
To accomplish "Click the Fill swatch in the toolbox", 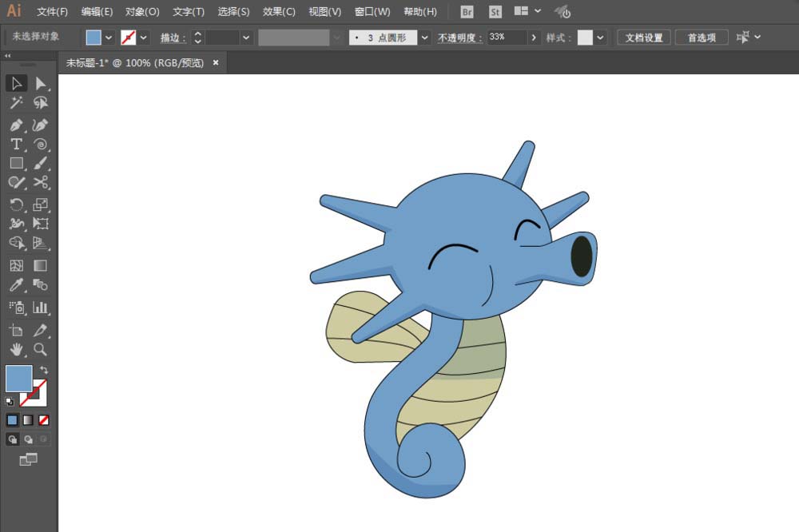I will (x=19, y=379).
